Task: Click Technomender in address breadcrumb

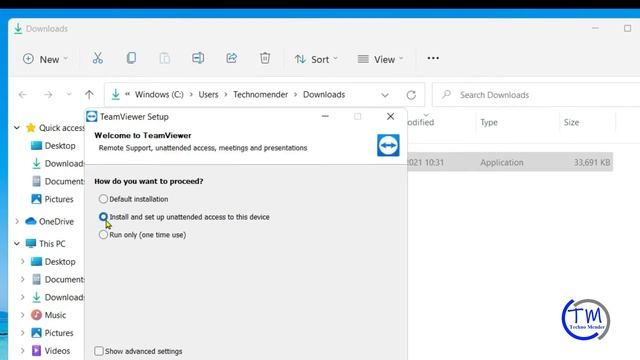Action: tap(260, 95)
